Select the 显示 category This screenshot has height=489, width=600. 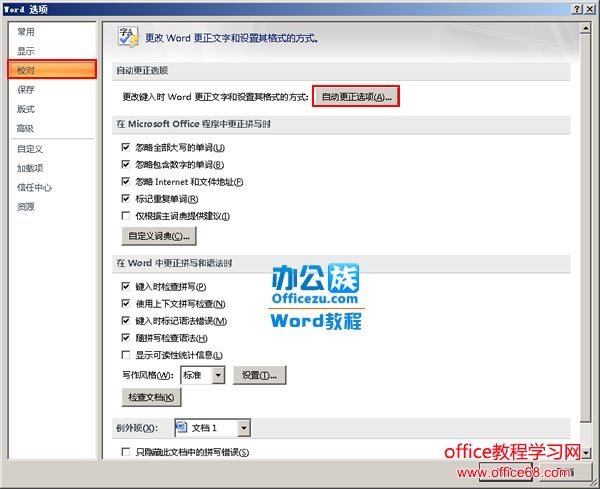(26, 51)
